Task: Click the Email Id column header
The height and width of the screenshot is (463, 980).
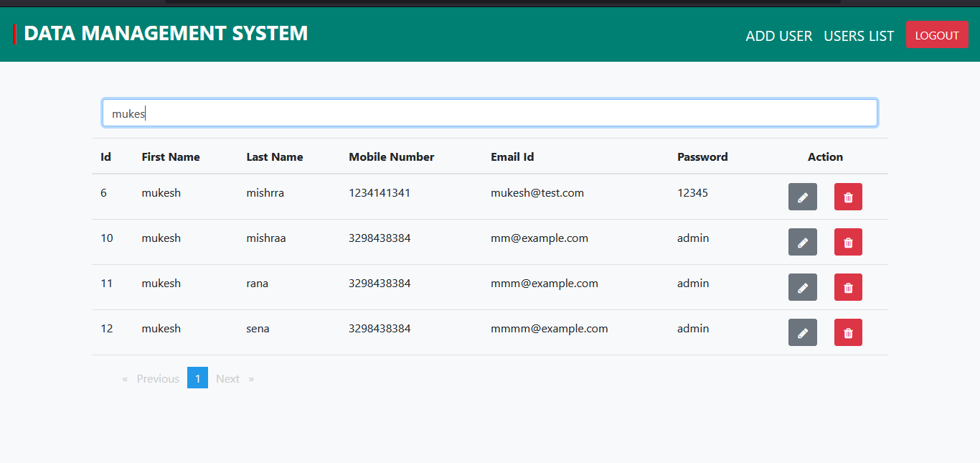Action: point(512,156)
